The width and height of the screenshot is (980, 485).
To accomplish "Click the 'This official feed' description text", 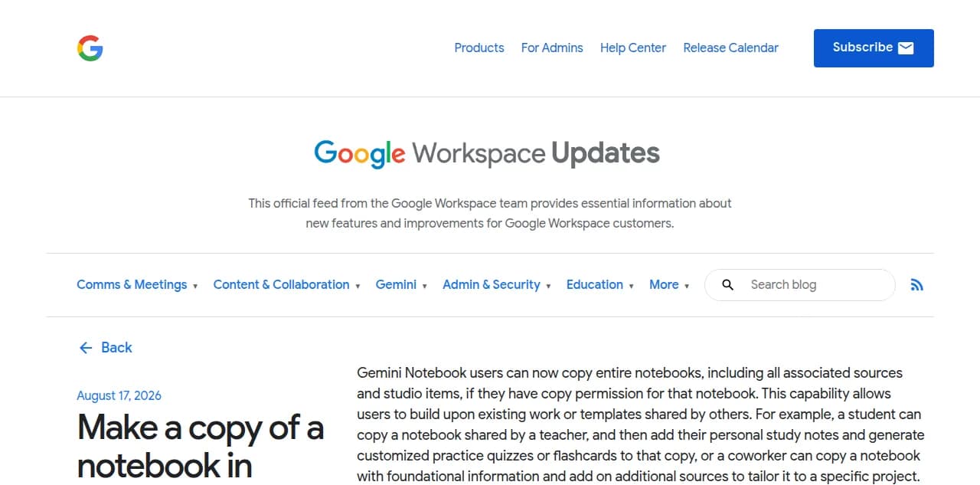I will (x=490, y=214).
